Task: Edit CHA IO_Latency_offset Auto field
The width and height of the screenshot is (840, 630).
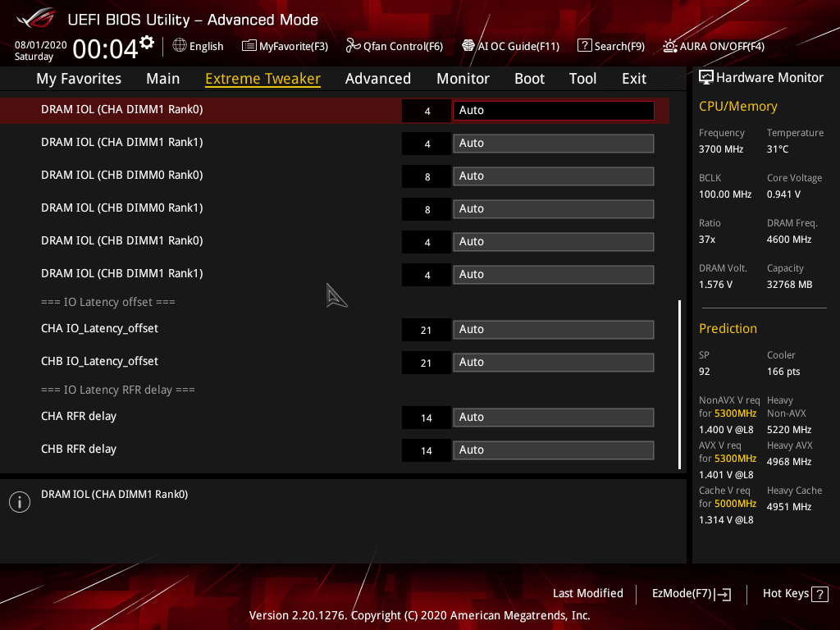Action: (x=554, y=330)
